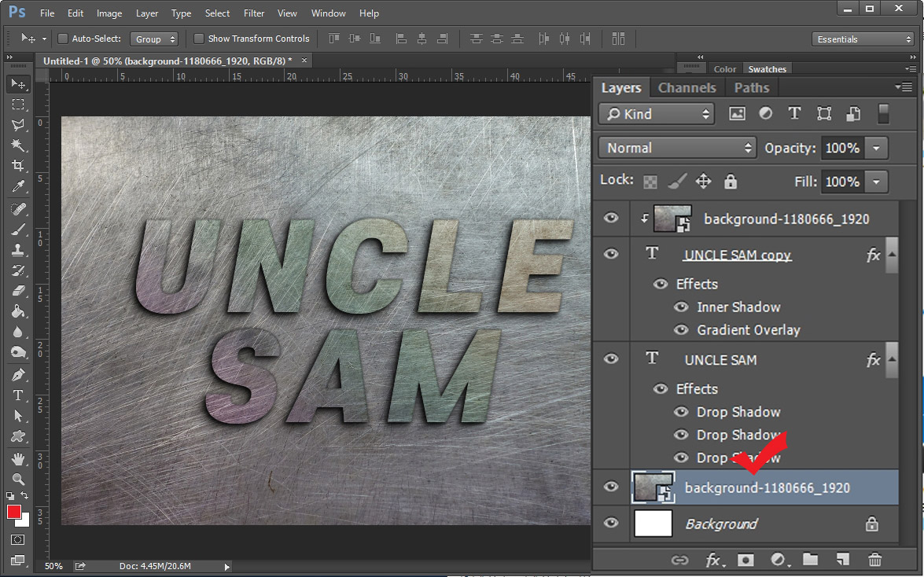Select the Horizontal Type tool
The height and width of the screenshot is (577, 924).
click(18, 395)
